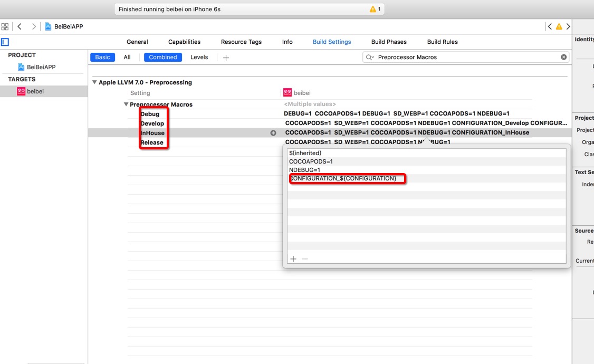Select the $(inherited) entry in the popup
This screenshot has height=364, width=594.
pyautogui.click(x=427, y=153)
